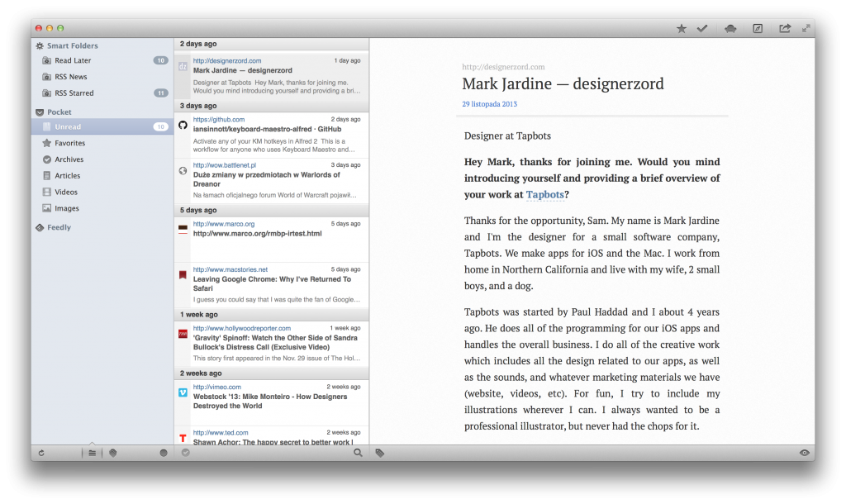
Task: Toggle the eye icon in status bar
Action: [804, 453]
